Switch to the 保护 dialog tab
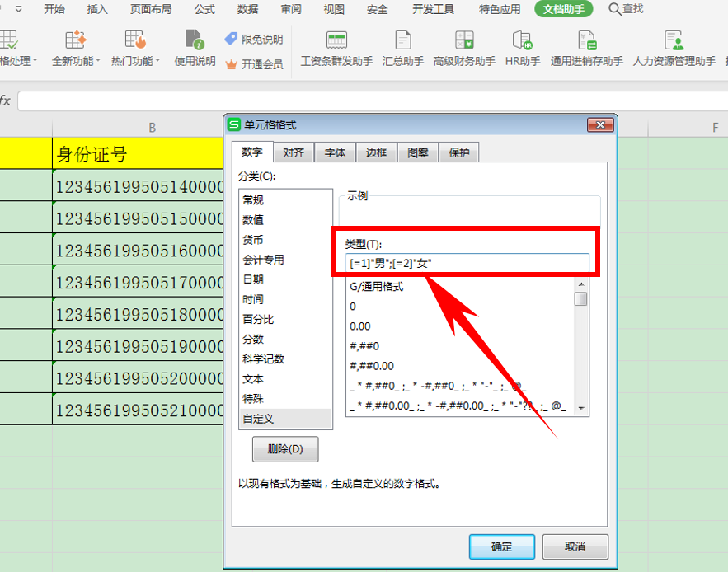The width and height of the screenshot is (728, 572). tap(459, 152)
